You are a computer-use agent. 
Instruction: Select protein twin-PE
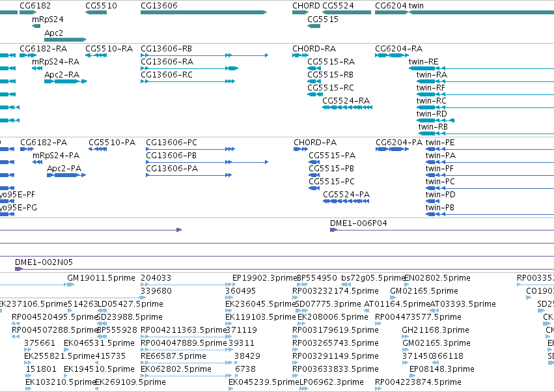point(440,143)
